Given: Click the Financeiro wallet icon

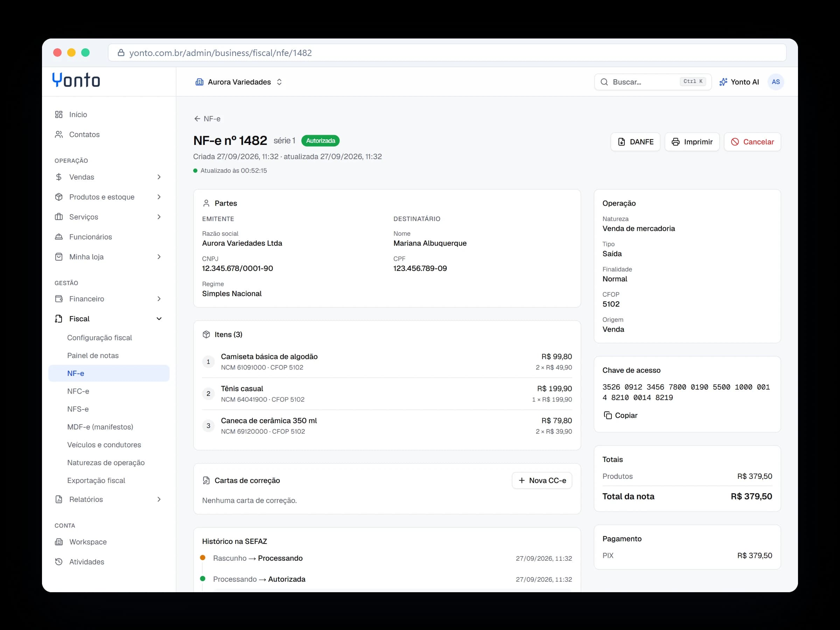Looking at the screenshot, I should click(x=59, y=299).
